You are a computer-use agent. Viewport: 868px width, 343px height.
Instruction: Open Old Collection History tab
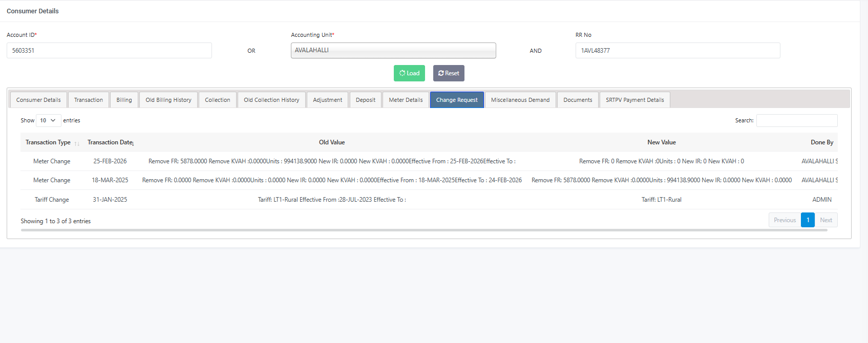click(271, 100)
